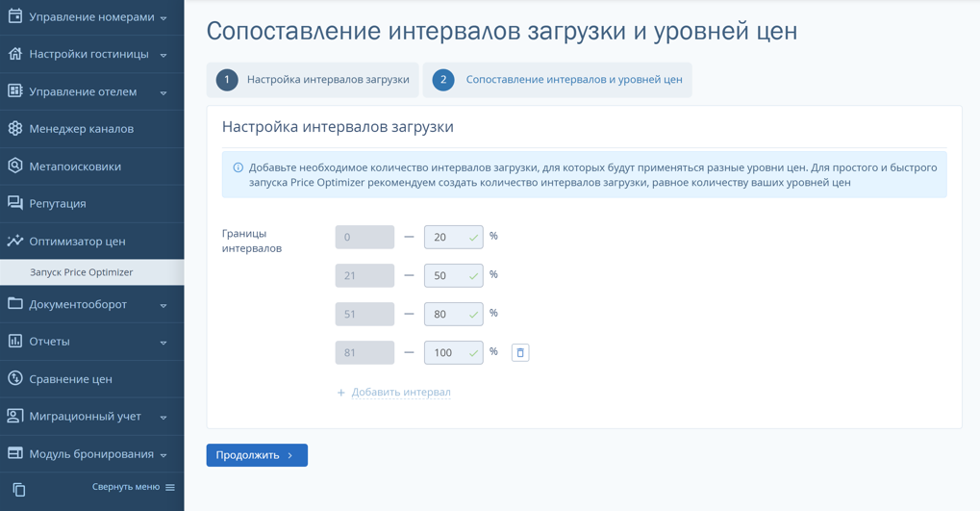Click step number 1 circle
Viewport: 980px width, 511px height.
pyautogui.click(x=227, y=80)
